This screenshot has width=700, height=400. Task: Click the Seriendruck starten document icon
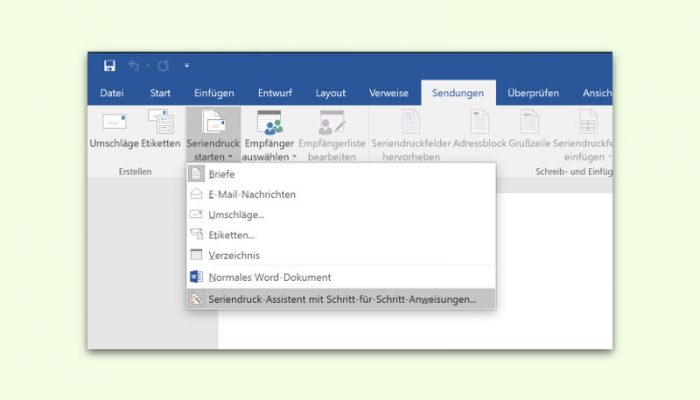click(x=213, y=121)
